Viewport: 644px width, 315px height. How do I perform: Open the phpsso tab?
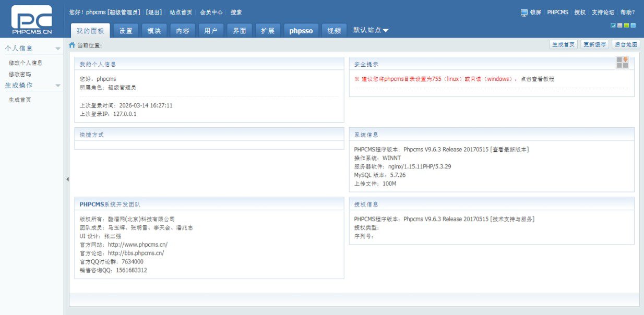(x=301, y=31)
